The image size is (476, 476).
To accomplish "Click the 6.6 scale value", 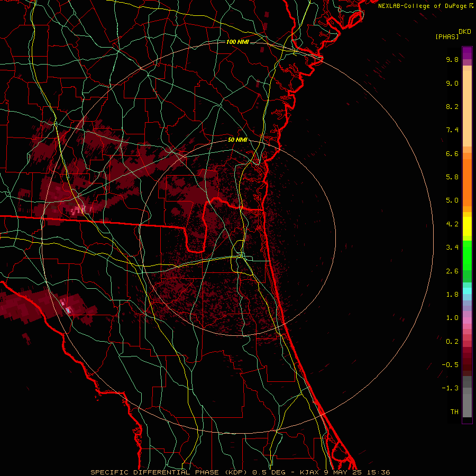I will click(x=452, y=153).
